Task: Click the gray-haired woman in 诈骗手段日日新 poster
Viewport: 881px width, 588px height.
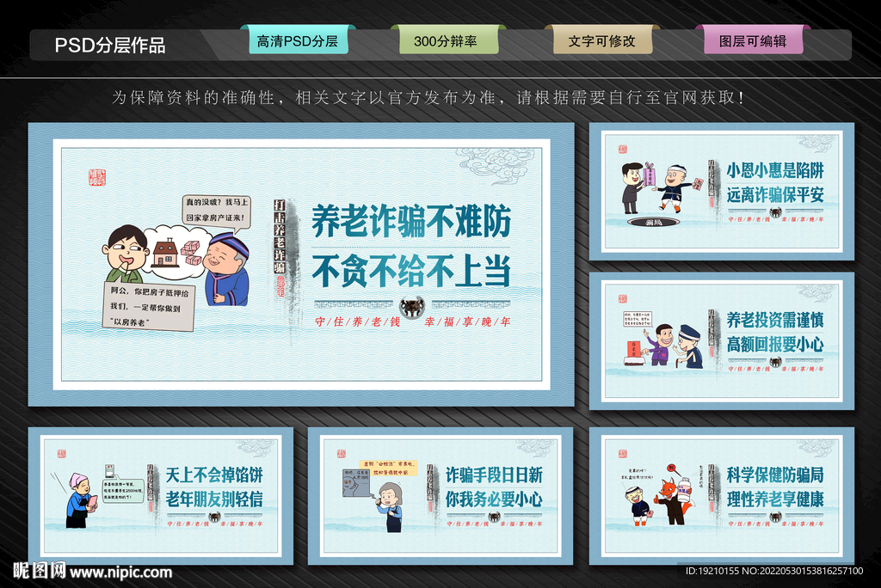Action: [391, 507]
